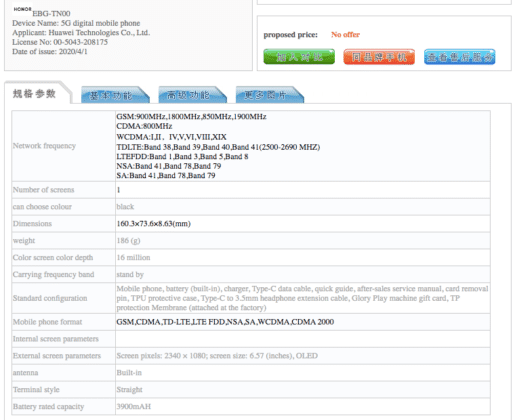Click the red 同品牌手机 same-brand button
Viewport: 515px width, 420px height.
click(x=379, y=57)
